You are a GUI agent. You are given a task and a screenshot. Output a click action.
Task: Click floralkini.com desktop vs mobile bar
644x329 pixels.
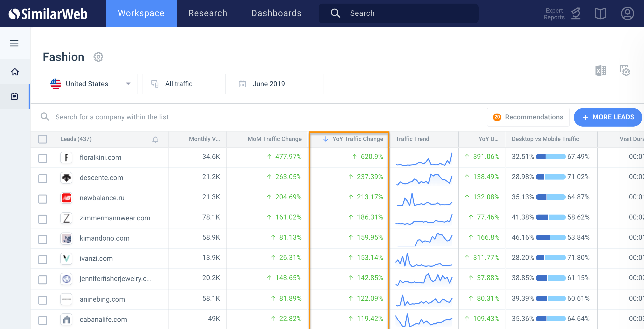click(x=551, y=157)
